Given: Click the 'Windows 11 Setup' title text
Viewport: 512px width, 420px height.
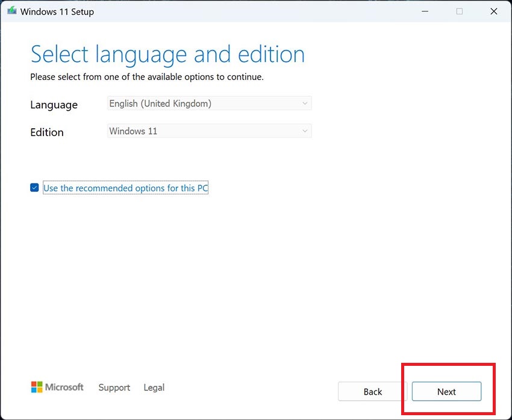Looking at the screenshot, I should [x=57, y=12].
